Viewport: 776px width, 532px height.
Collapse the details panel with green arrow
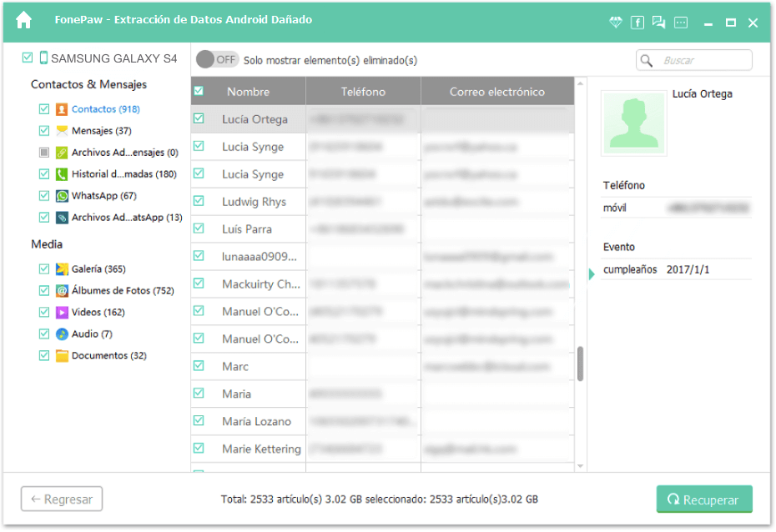(592, 274)
